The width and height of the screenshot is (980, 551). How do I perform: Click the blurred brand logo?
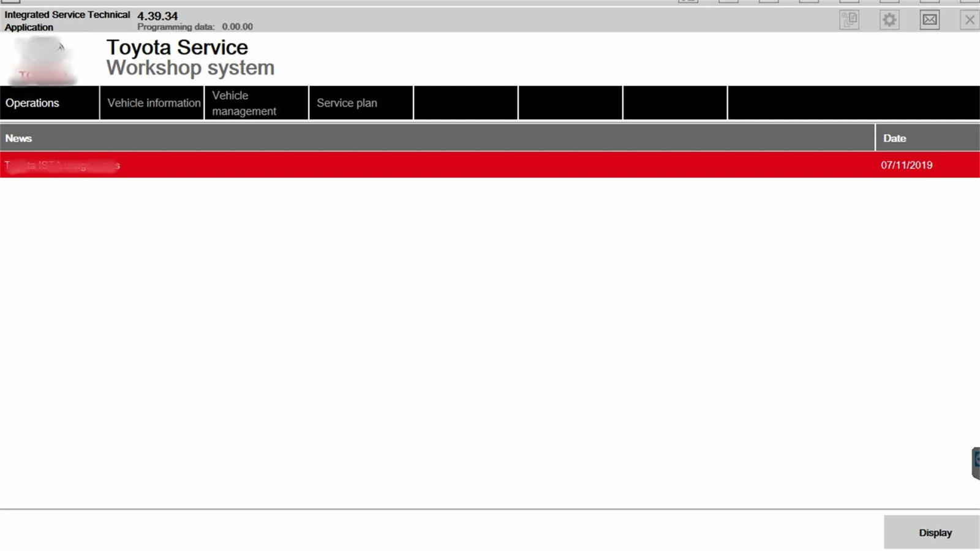[43, 61]
